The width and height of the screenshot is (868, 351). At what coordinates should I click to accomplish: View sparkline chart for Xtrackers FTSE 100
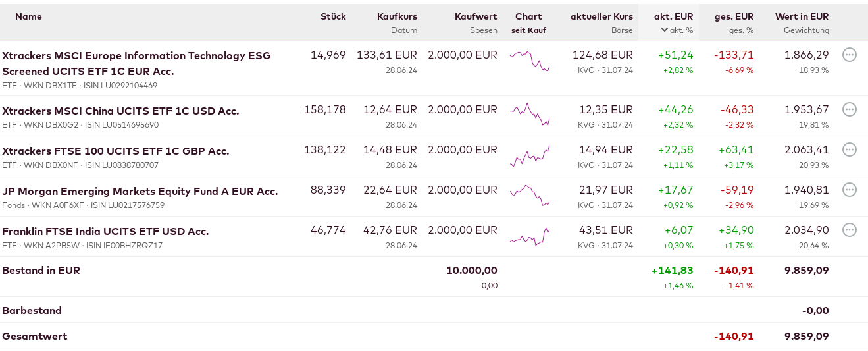tap(529, 156)
